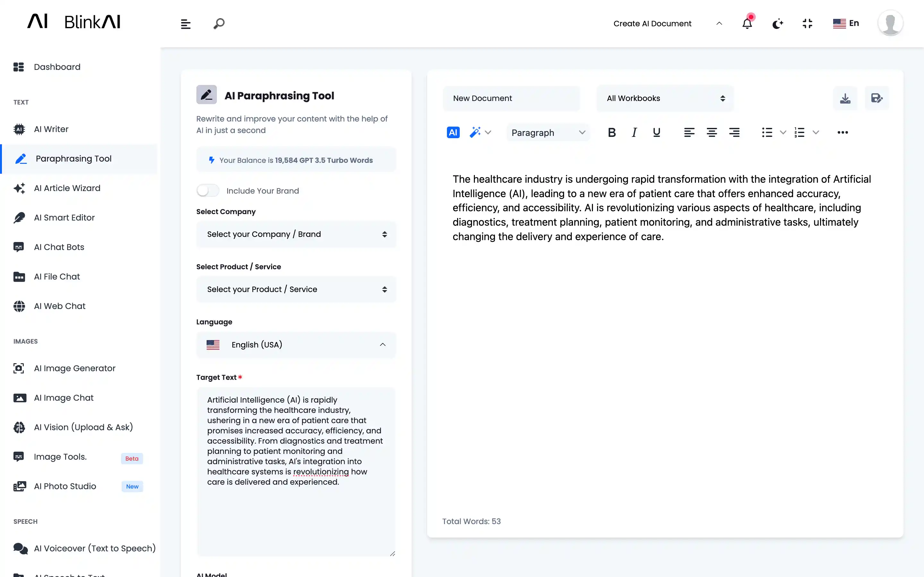Viewport: 924px width, 577px height.
Task: Apply bold formatting button
Action: [611, 132]
